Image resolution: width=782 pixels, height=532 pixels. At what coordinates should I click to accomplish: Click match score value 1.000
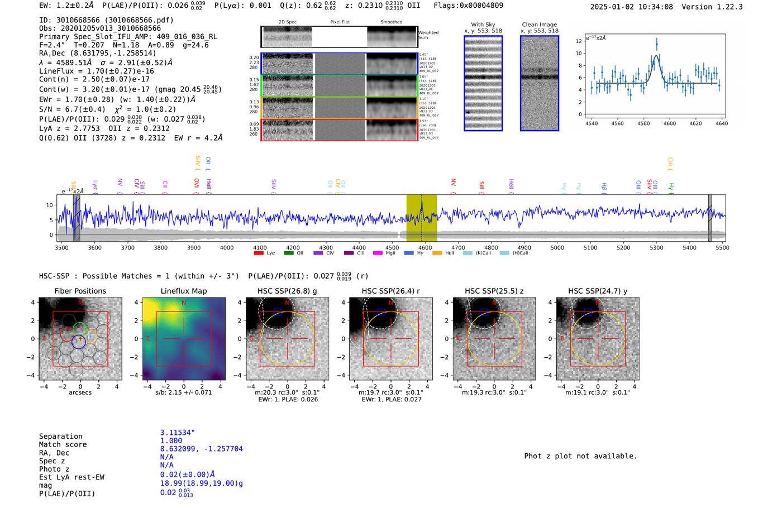pos(171,440)
